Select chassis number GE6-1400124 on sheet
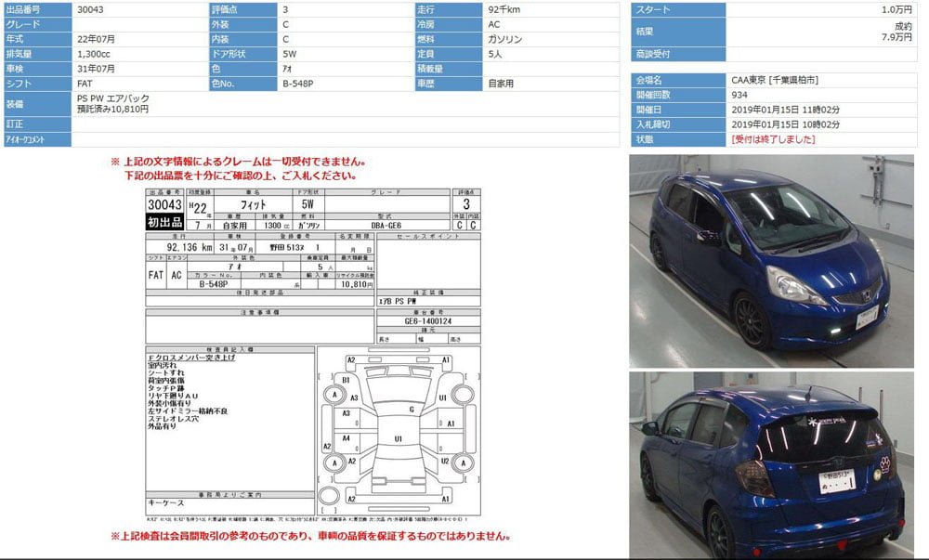Screen dimensions: 929x560 pos(427,321)
